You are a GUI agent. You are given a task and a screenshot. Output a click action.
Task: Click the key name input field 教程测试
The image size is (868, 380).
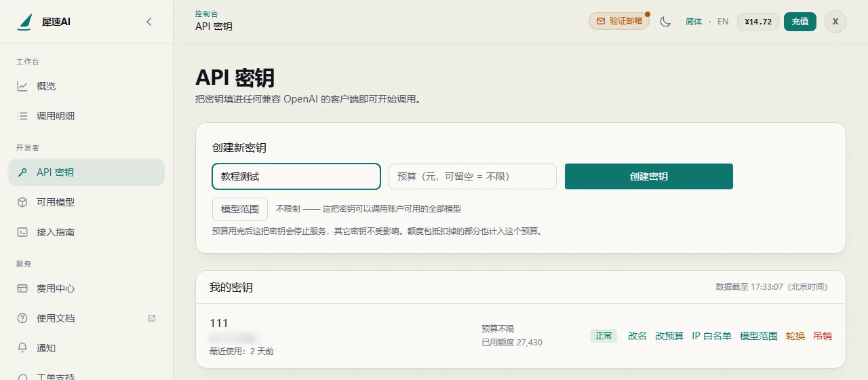(296, 176)
